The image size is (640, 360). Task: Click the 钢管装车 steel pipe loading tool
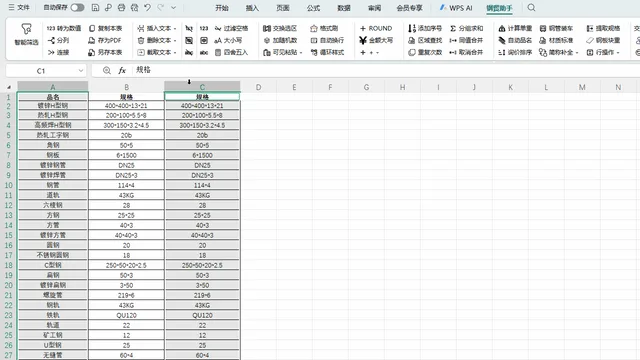pyautogui.click(x=556, y=28)
